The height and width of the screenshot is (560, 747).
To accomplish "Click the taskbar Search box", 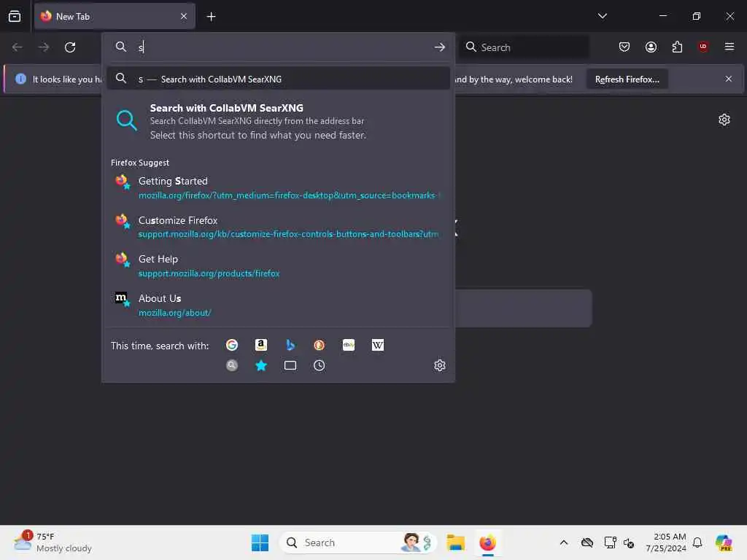I will tap(358, 542).
